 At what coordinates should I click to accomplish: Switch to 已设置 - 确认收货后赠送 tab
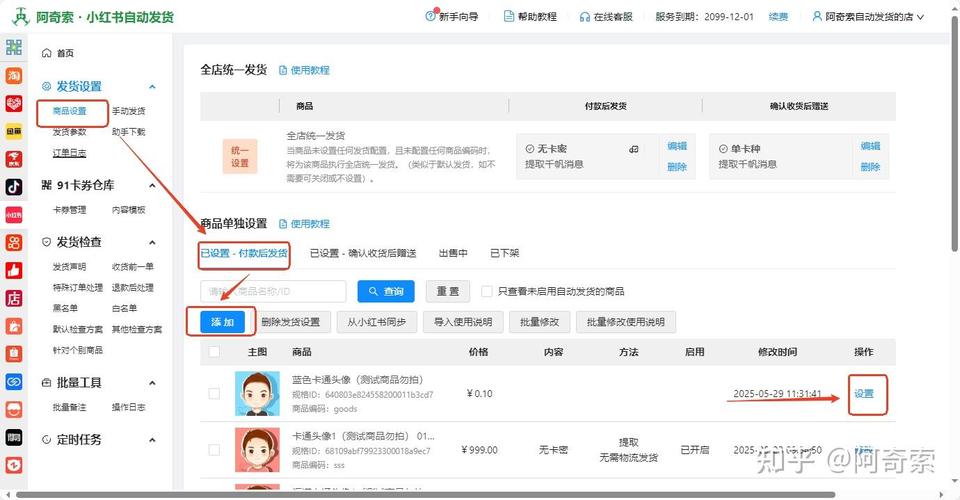362,254
